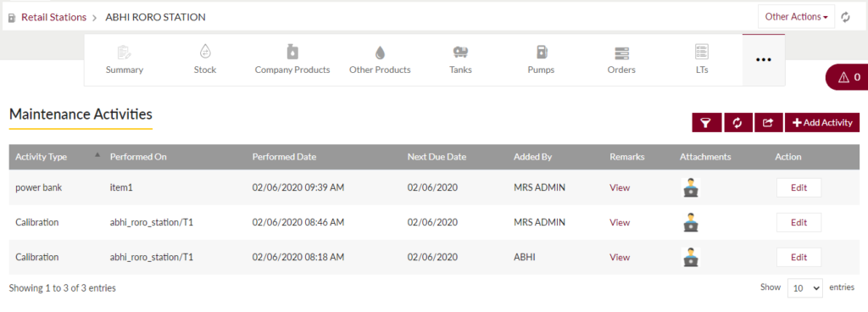Go to the Stock tab
The width and height of the screenshot is (868, 312).
tap(205, 59)
